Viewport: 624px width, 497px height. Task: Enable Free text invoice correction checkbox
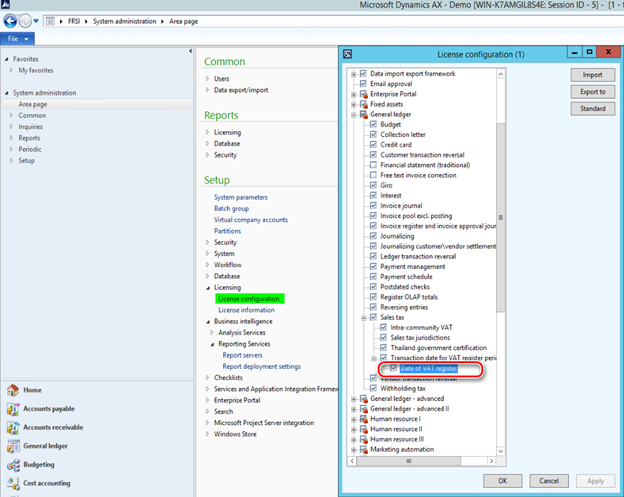point(373,175)
